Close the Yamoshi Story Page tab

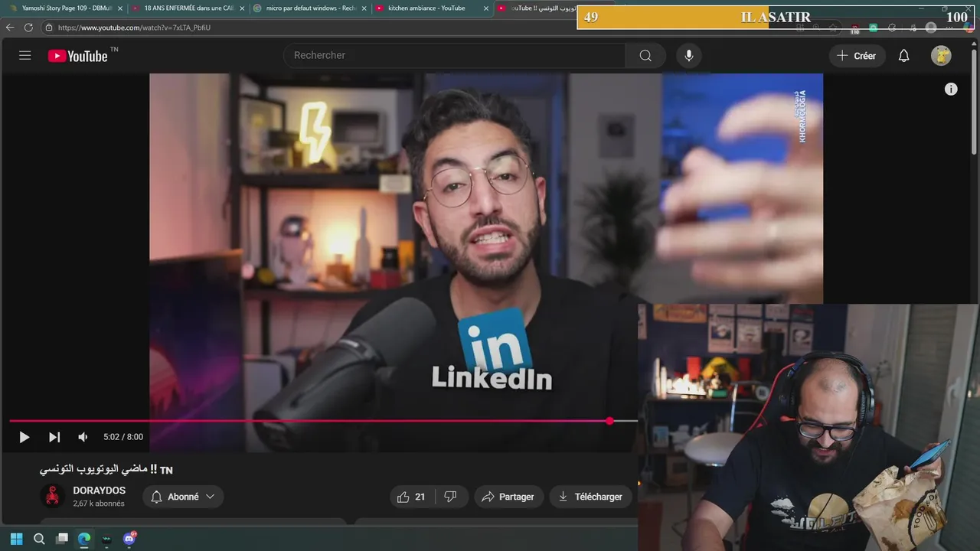click(120, 8)
